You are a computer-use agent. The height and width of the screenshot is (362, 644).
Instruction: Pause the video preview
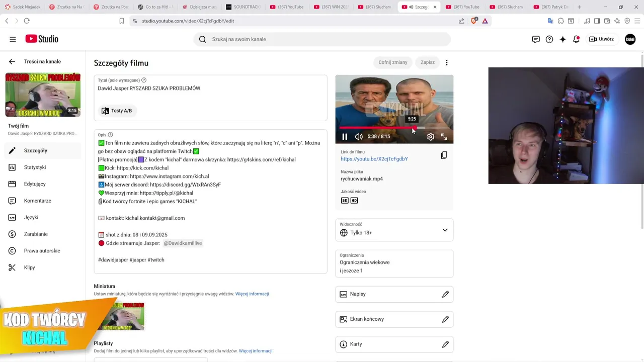[x=345, y=137]
